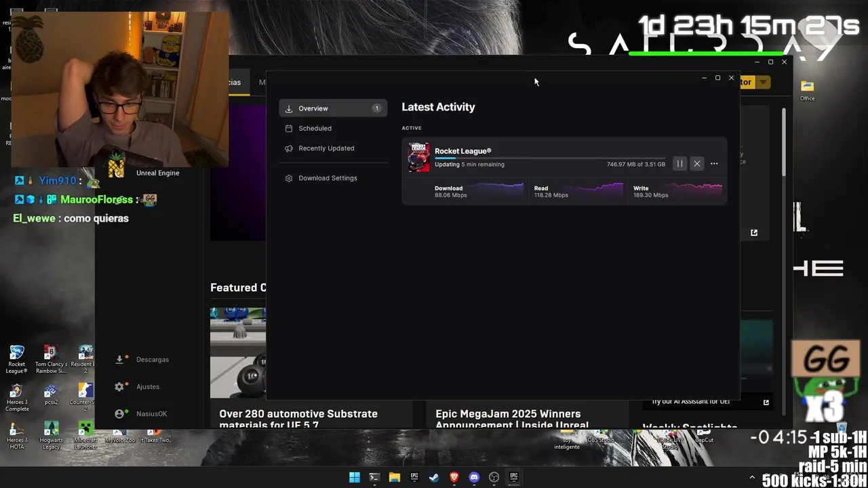Open CapCut desktop shortcut

tap(705, 436)
